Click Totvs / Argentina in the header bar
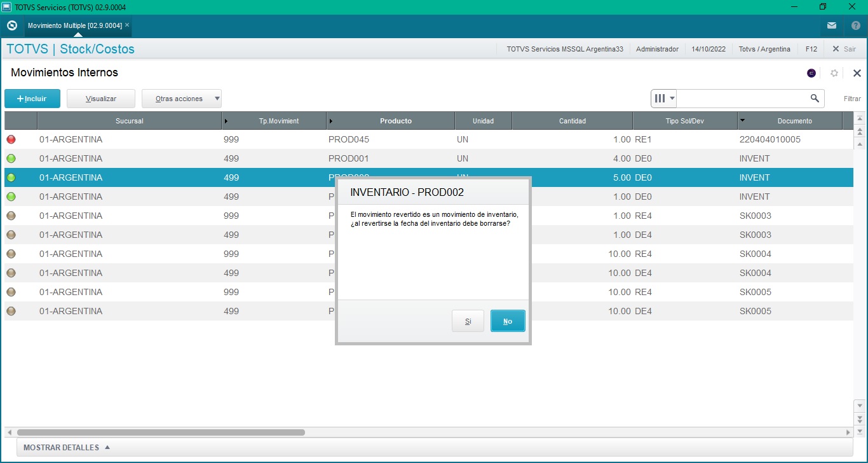 point(764,49)
